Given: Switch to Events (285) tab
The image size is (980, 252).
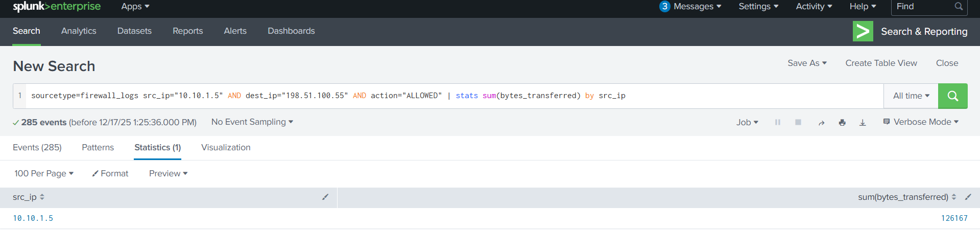Looking at the screenshot, I should click(x=37, y=148).
